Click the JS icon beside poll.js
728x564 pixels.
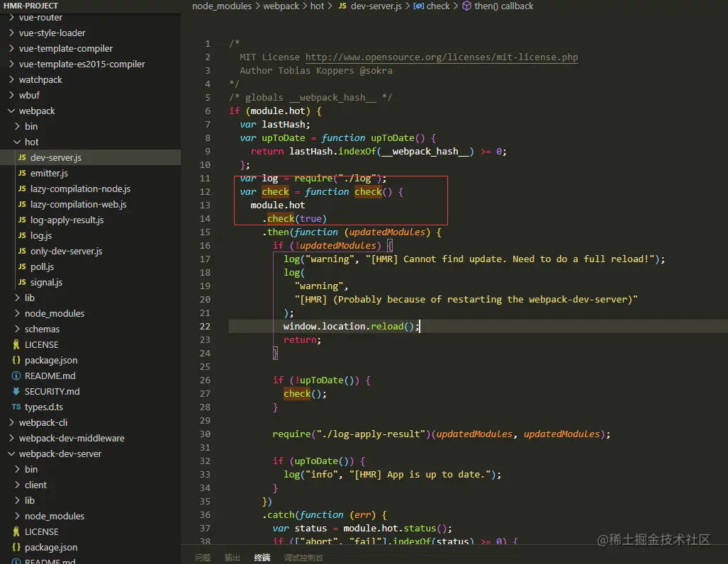22,266
